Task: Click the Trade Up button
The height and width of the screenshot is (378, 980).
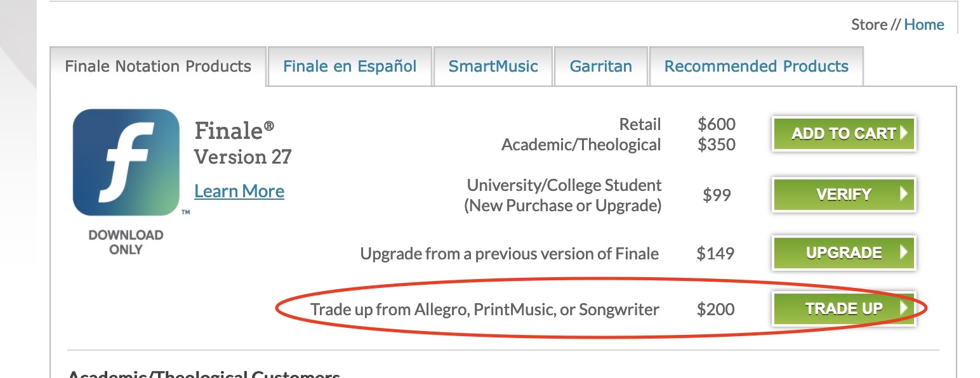Action: coord(844,309)
